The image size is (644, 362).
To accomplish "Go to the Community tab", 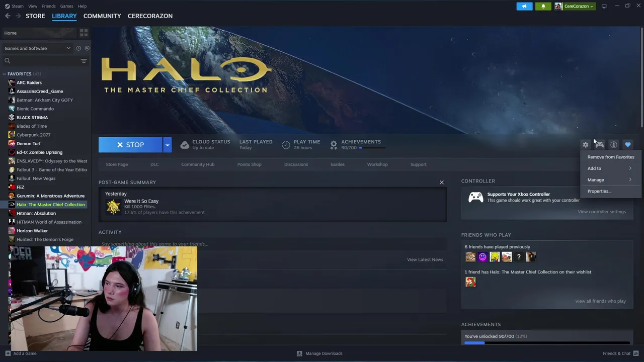I will (102, 16).
